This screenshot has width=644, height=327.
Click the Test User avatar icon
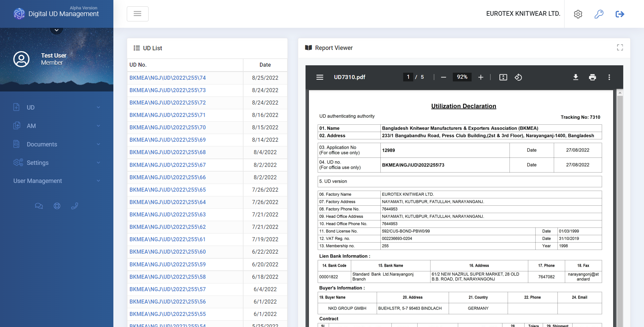21,59
